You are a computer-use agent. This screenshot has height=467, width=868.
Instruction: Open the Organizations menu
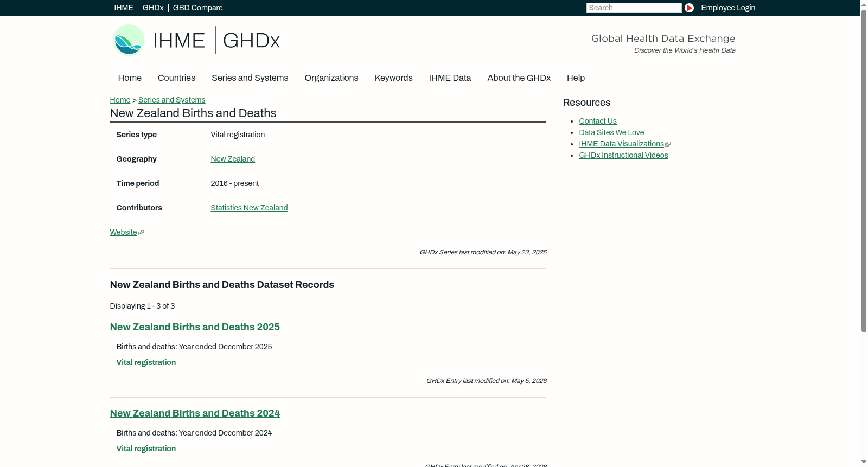(x=331, y=78)
